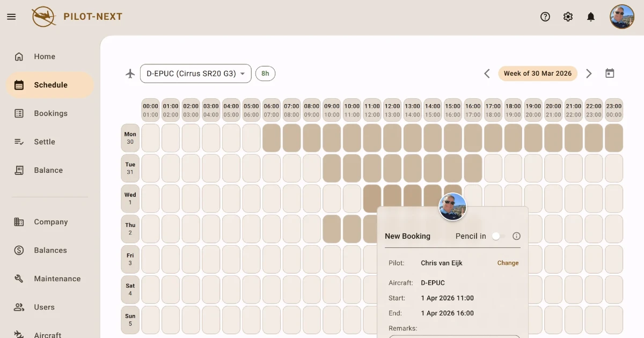
Task: Select the Maintenance wrench icon in the sidebar
Action: [19, 278]
